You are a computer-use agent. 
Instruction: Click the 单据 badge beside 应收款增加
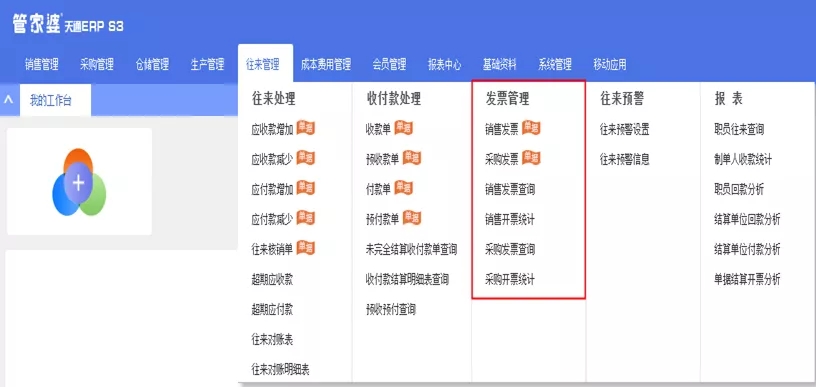(306, 128)
